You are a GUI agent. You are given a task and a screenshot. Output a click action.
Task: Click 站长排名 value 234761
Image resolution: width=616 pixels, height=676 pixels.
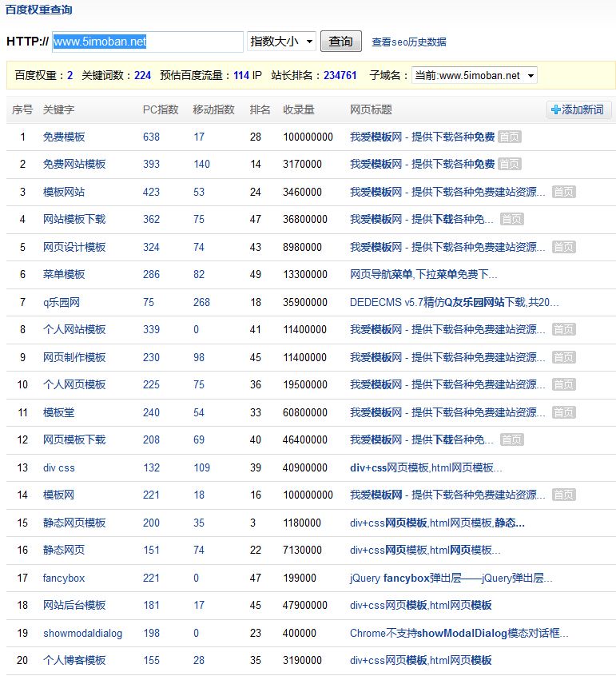pos(340,76)
